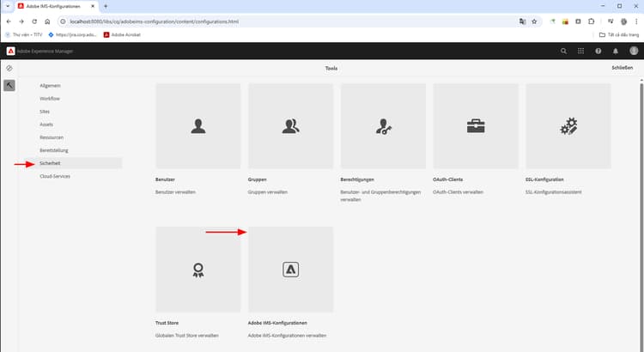This screenshot has width=644, height=352.
Task: Select Assets in the Tools navigation
Action: (46, 124)
